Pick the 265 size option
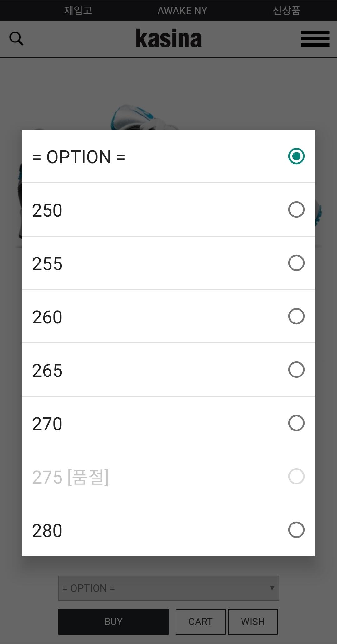 coord(168,370)
